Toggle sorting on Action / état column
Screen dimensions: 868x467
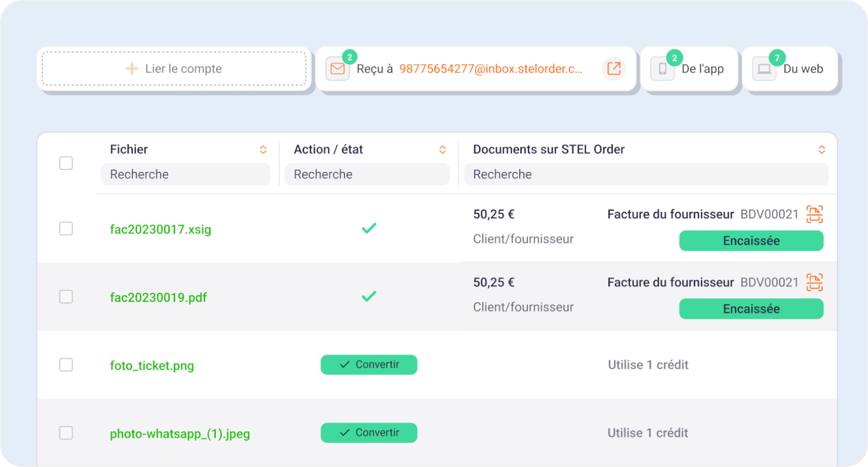[443, 150]
